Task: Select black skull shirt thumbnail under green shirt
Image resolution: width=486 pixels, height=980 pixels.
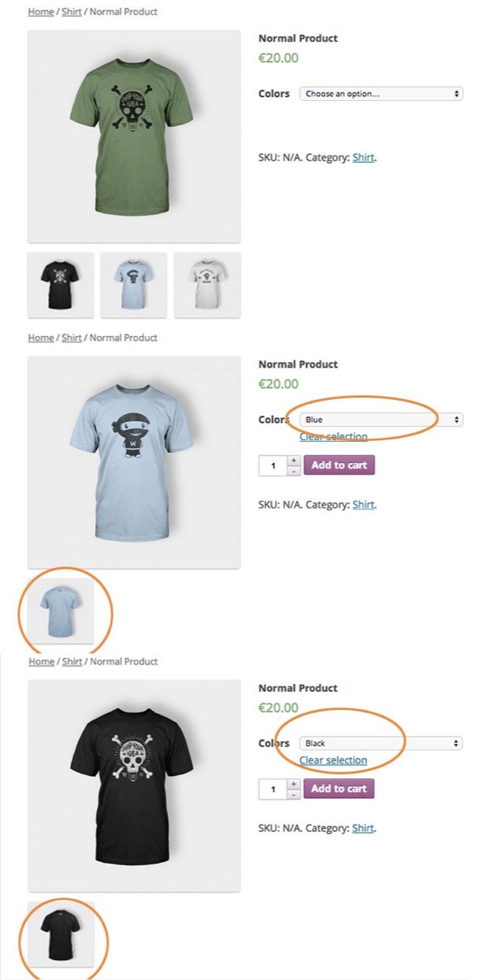Action: (x=61, y=285)
